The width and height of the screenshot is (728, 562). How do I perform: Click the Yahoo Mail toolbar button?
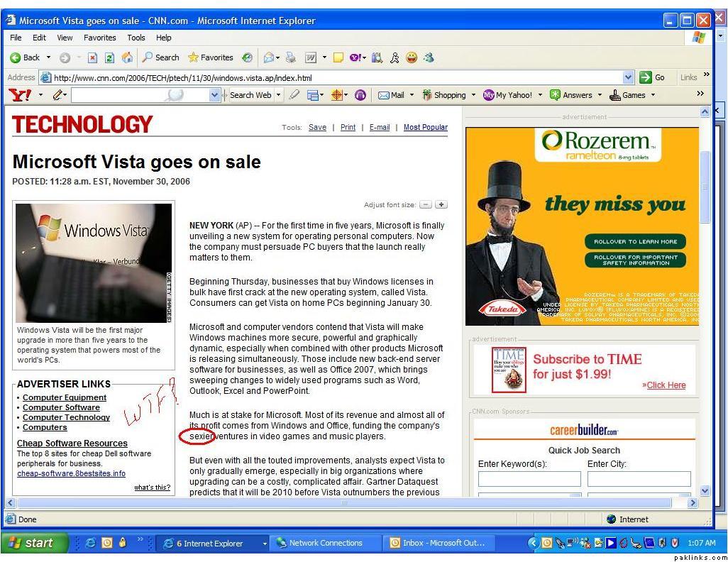click(x=391, y=95)
